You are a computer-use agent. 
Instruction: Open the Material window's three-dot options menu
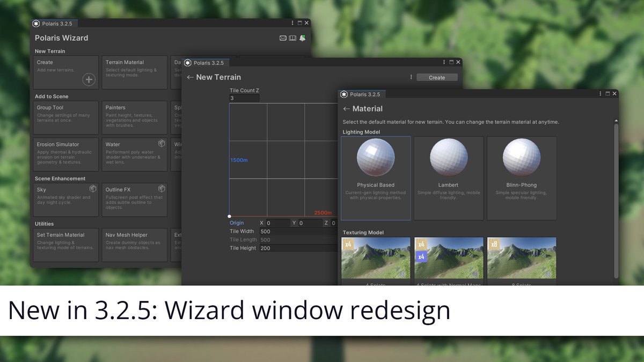601,94
